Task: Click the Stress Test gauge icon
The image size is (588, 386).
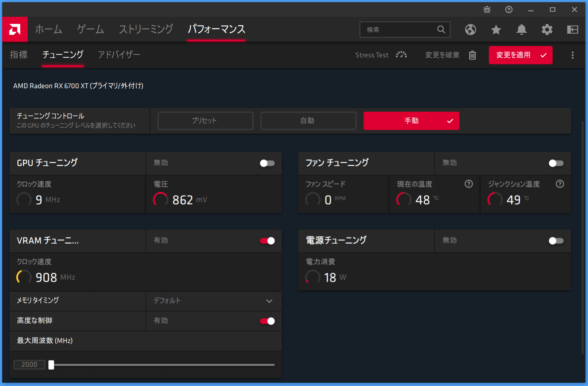Action: (x=401, y=55)
